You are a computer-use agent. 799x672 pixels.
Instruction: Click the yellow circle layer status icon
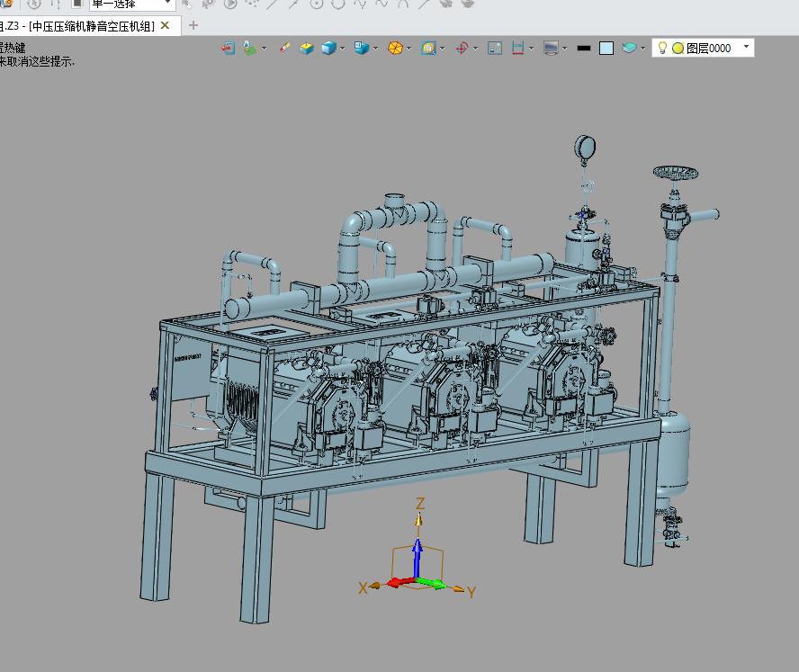pyautogui.click(x=678, y=49)
